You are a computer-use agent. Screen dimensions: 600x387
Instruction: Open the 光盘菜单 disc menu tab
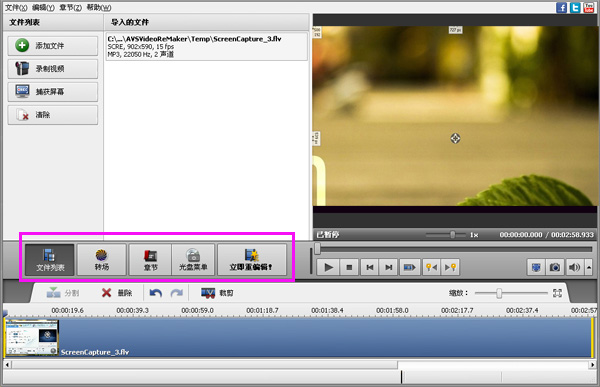(x=193, y=260)
